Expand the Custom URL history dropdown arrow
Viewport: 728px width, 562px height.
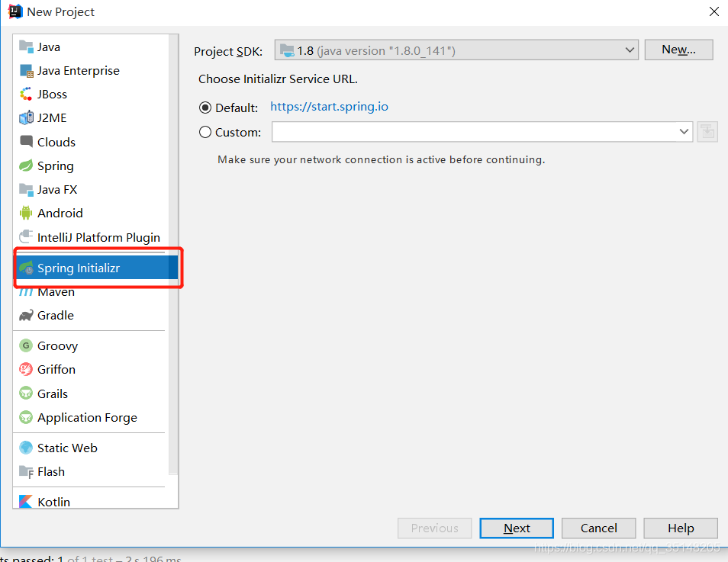(684, 132)
